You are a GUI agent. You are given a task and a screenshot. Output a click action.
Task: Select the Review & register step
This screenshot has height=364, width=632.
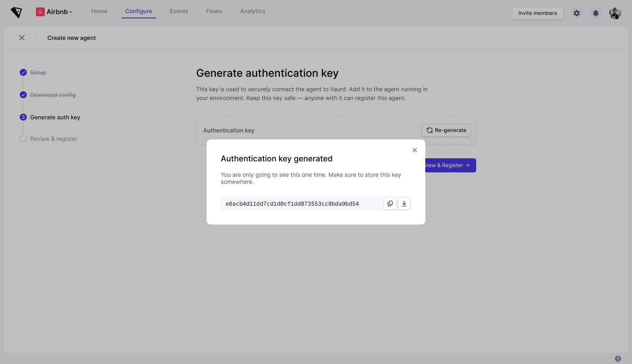[54, 139]
